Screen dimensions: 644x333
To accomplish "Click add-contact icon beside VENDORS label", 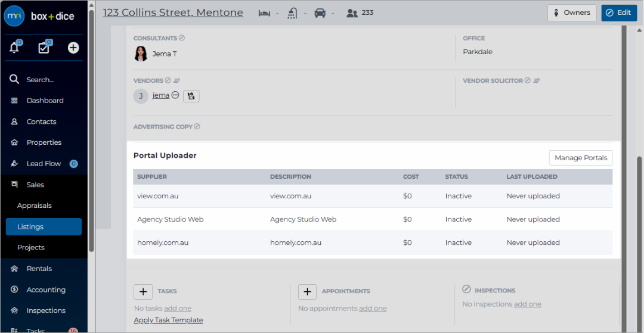I will (177, 80).
